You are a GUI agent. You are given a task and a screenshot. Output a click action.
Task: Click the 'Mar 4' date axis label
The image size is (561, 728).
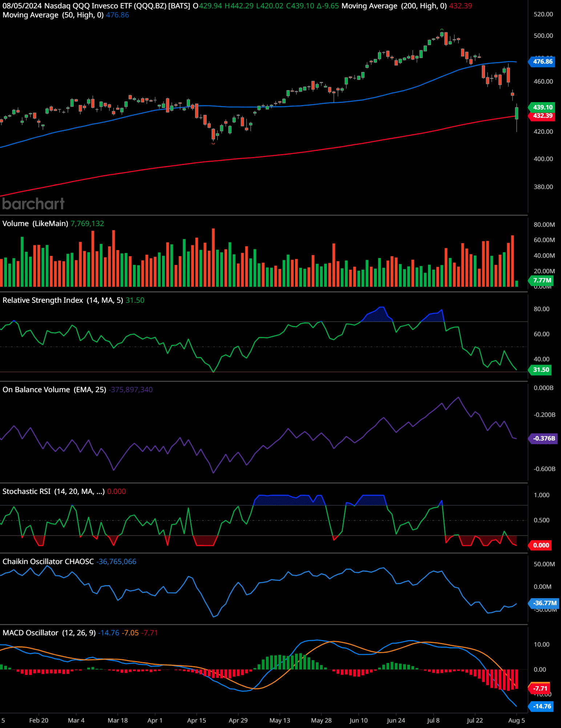(76, 720)
